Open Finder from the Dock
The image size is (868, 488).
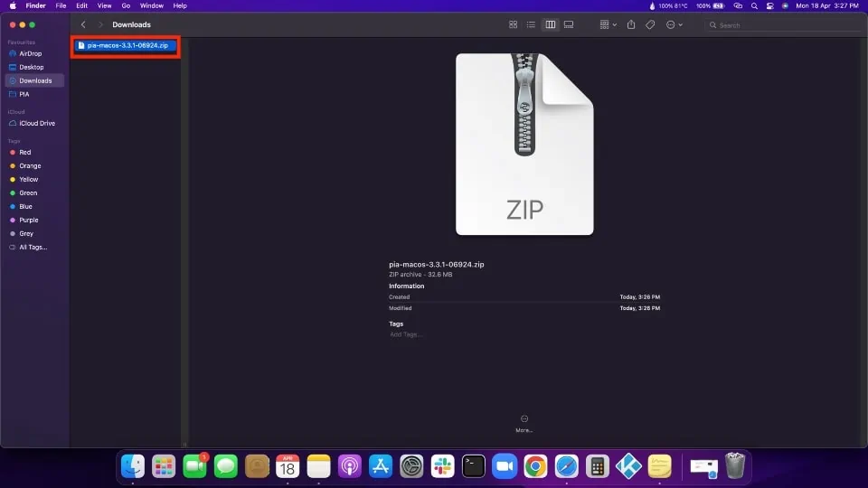(x=133, y=466)
